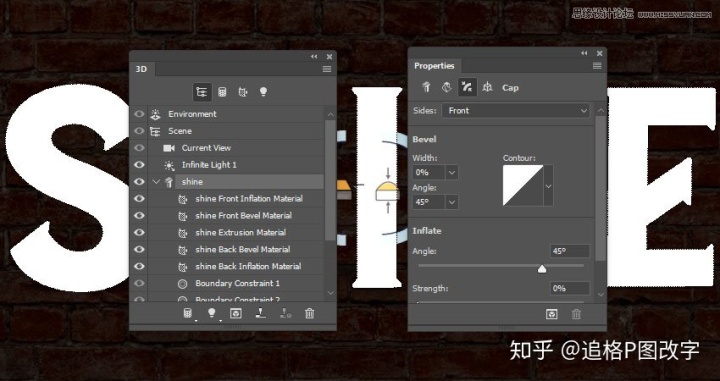Open the 3D panel flyout menu
720x381 pixels.
(x=327, y=69)
